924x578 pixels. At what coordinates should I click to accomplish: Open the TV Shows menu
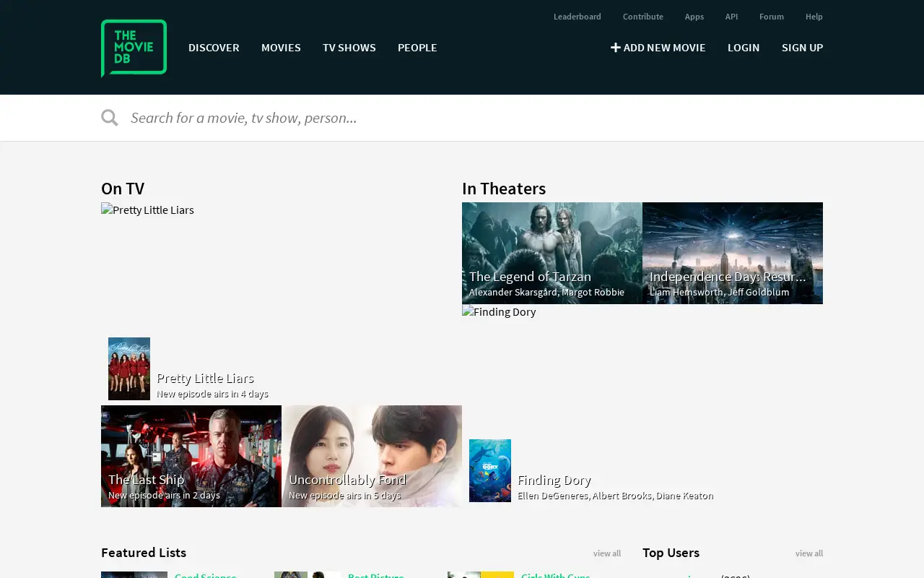tap(349, 48)
